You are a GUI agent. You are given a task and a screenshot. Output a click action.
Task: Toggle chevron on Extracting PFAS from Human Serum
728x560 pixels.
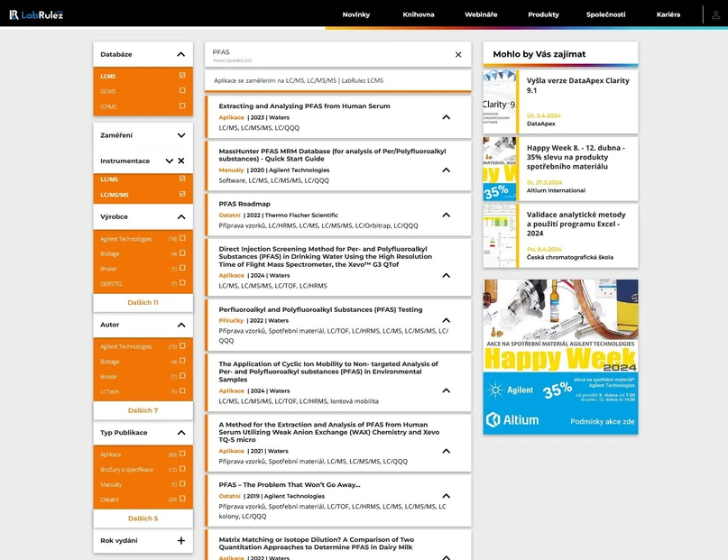tap(446, 117)
